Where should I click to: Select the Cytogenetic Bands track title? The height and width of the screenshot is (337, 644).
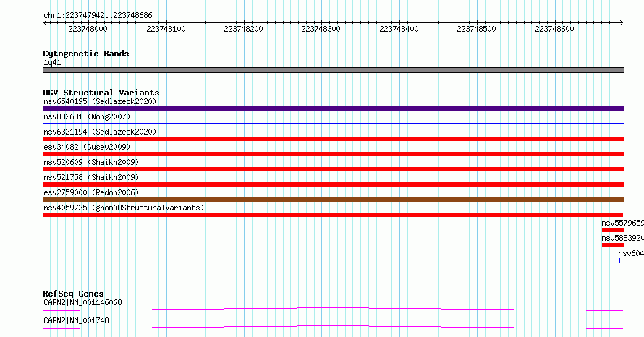(86, 54)
